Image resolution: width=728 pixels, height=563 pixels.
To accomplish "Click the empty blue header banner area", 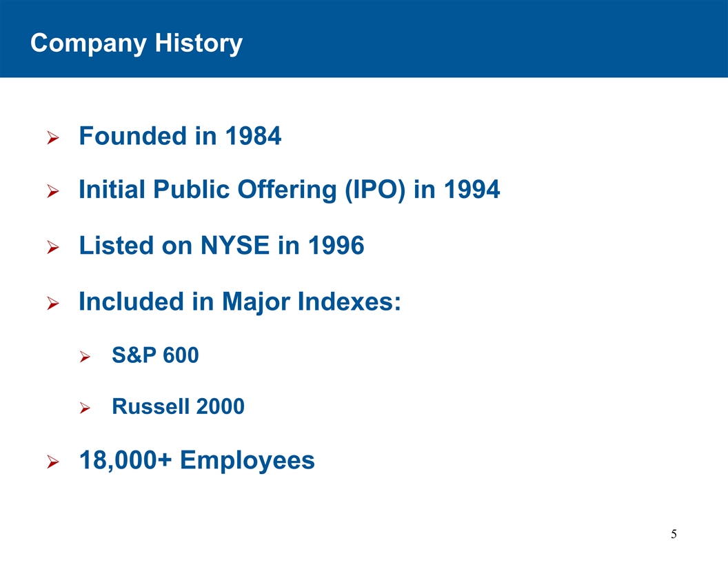I will pyautogui.click(x=483, y=39).
